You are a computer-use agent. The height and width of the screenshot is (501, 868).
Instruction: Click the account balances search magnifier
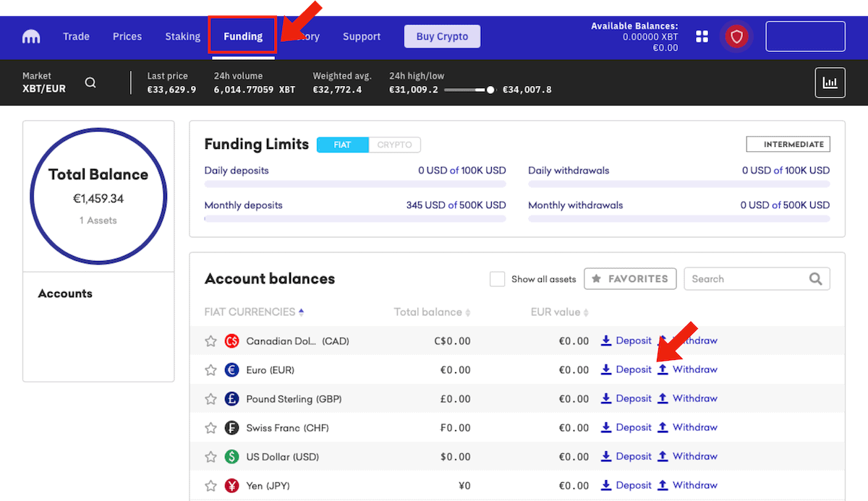(x=815, y=279)
